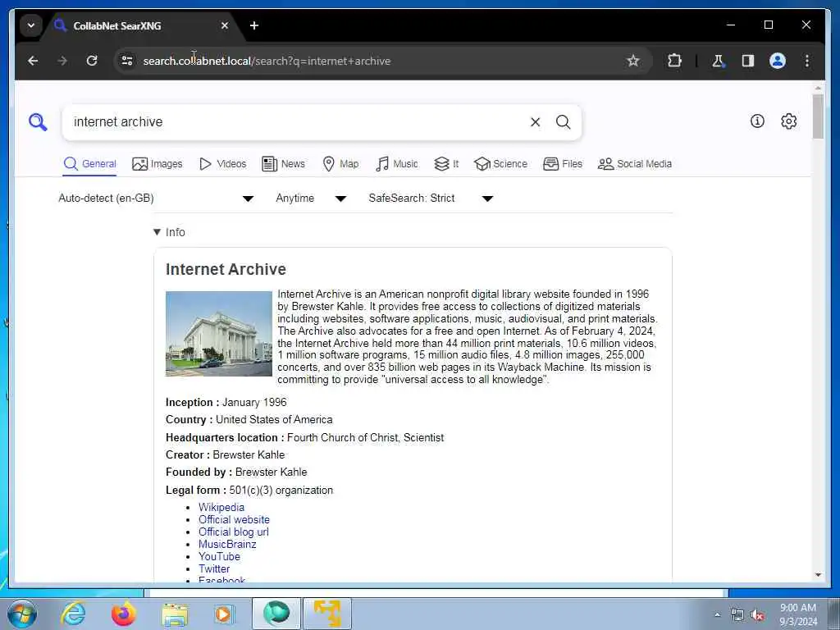Click the scrollbar down arrow
The height and width of the screenshot is (630, 840).
[818, 574]
